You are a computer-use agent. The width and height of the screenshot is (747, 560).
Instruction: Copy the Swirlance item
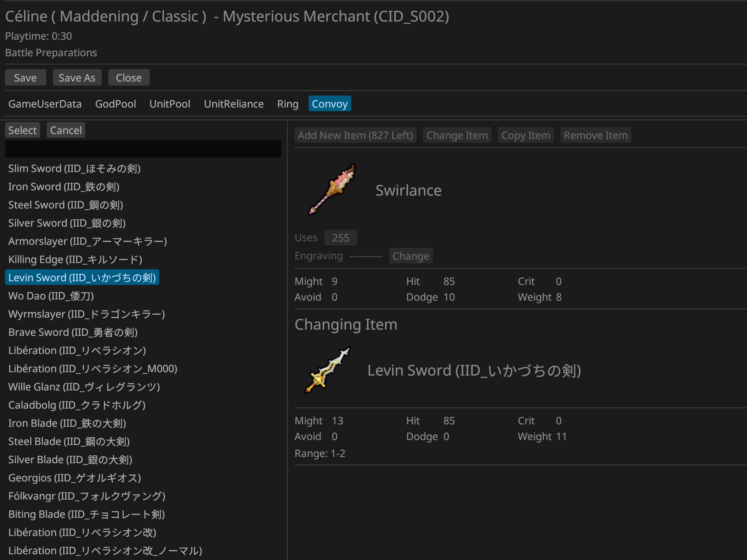pos(526,135)
